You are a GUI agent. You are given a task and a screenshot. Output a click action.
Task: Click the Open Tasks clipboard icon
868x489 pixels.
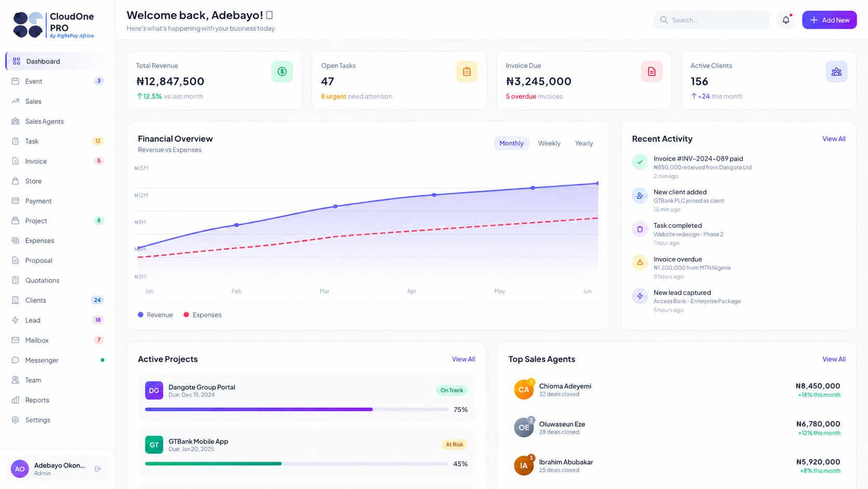point(467,72)
